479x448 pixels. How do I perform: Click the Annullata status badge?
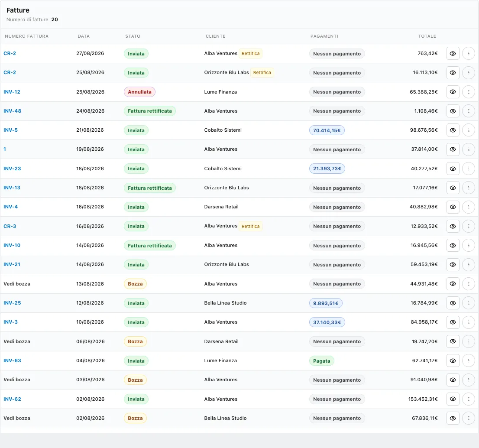coord(139,92)
